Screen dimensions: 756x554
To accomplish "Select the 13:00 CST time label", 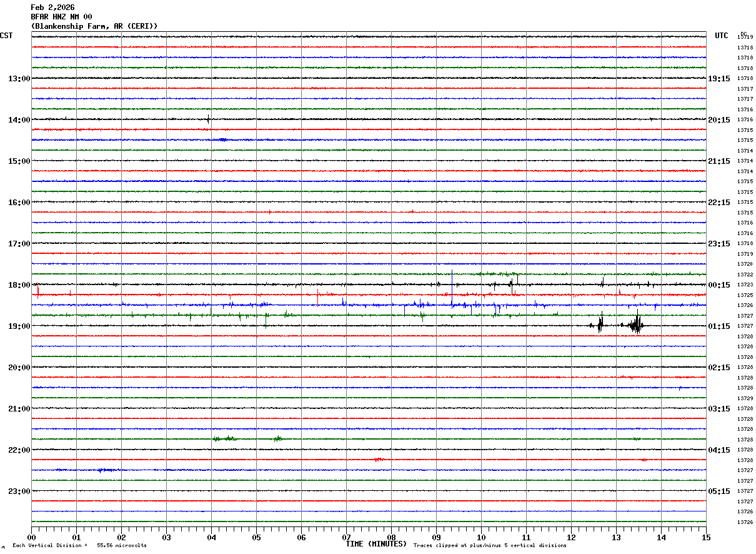I will 19,79.
